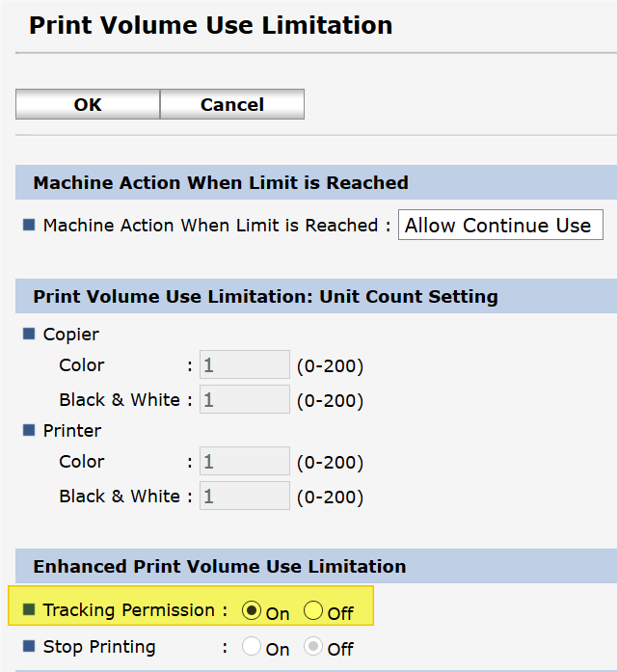Click the Enhanced Print Volume Use Limitation header
The height and width of the screenshot is (672, 617).
(220, 566)
